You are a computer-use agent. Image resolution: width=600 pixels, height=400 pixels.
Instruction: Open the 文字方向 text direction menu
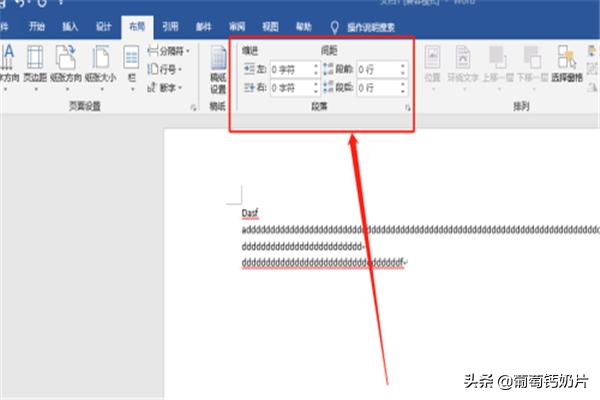click(8, 68)
